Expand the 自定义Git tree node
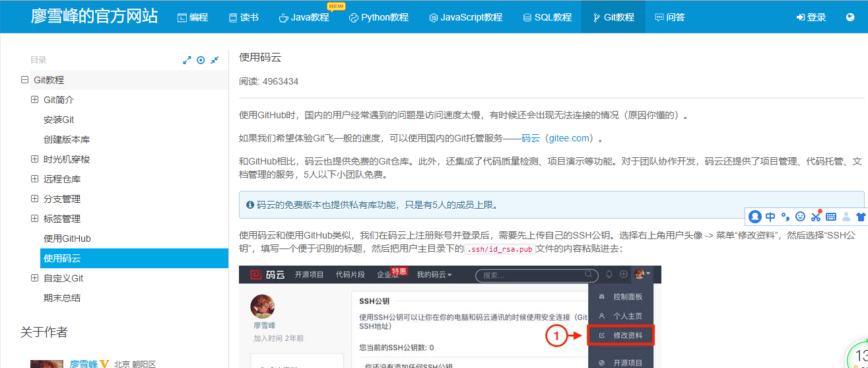This screenshot has width=868, height=368. click(x=35, y=278)
